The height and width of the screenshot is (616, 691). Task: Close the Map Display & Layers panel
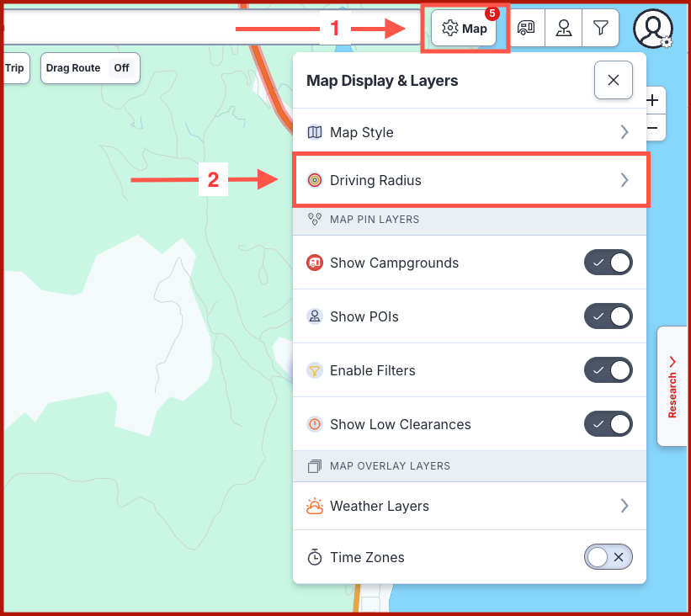[x=613, y=80]
